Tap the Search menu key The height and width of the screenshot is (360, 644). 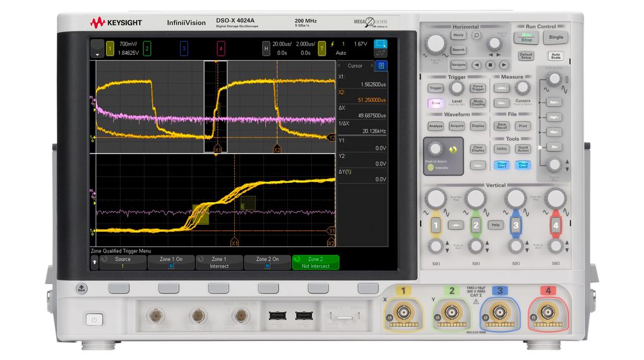point(458,50)
